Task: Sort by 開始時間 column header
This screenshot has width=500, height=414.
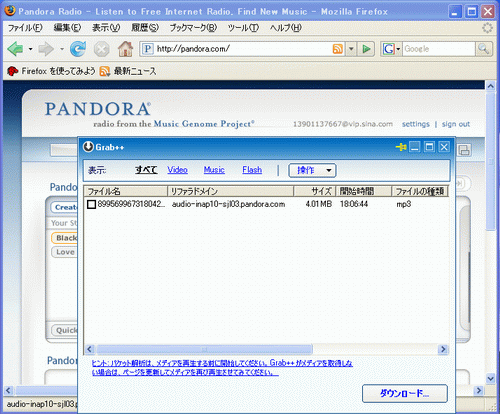Action: click(x=364, y=191)
